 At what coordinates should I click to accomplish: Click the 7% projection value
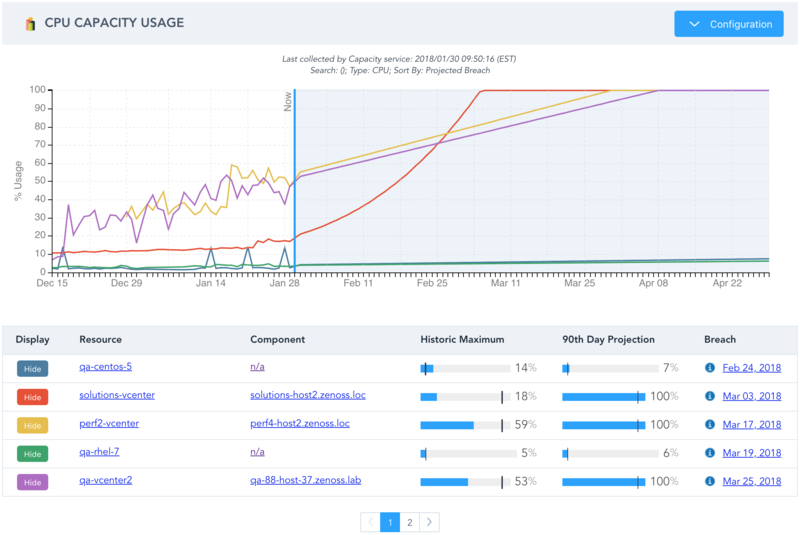[x=671, y=368]
